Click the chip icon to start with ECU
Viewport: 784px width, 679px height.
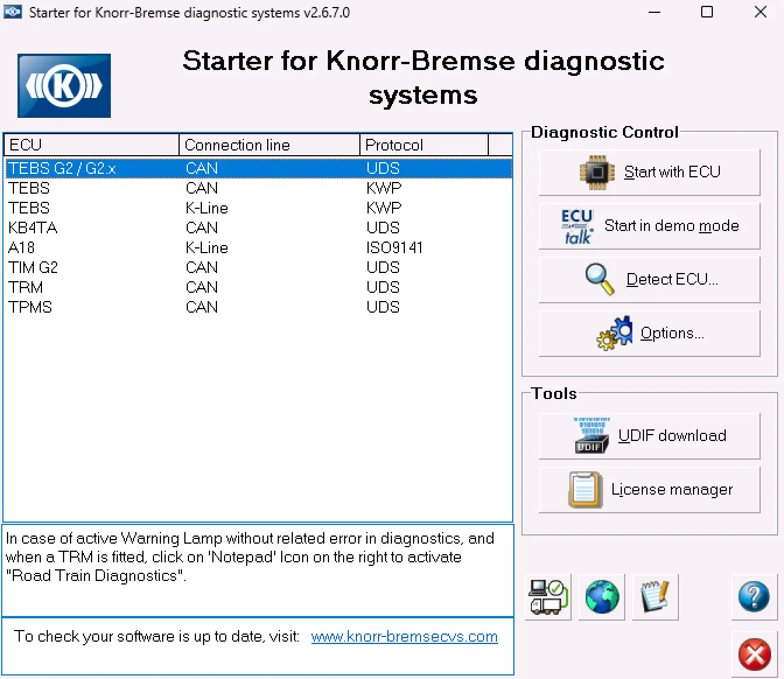(x=596, y=172)
